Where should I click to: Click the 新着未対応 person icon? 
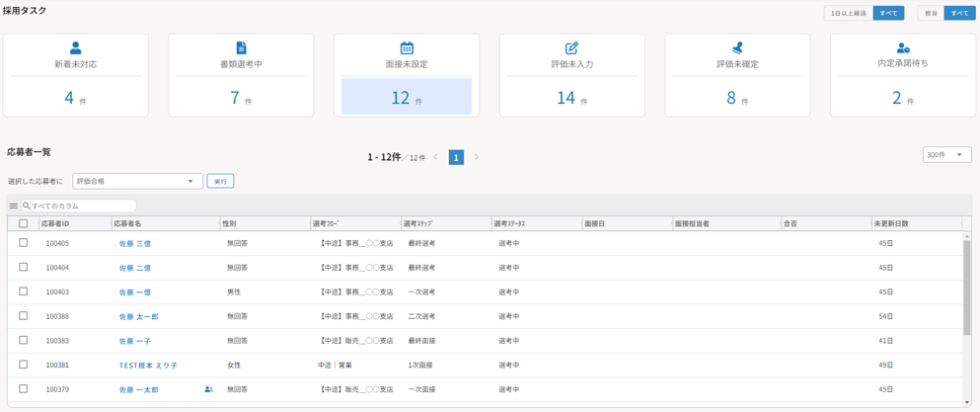76,47
